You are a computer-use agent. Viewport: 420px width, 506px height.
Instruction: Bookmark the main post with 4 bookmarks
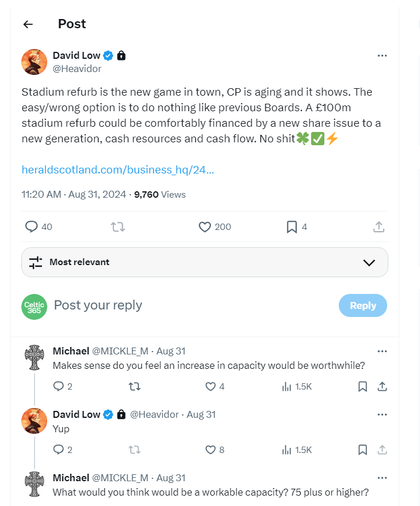coord(292,227)
